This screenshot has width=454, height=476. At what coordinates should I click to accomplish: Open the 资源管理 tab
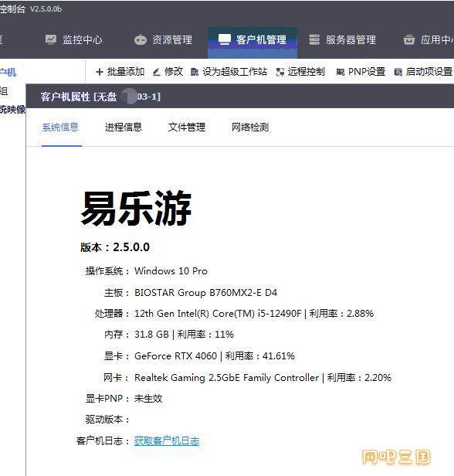tap(163, 39)
